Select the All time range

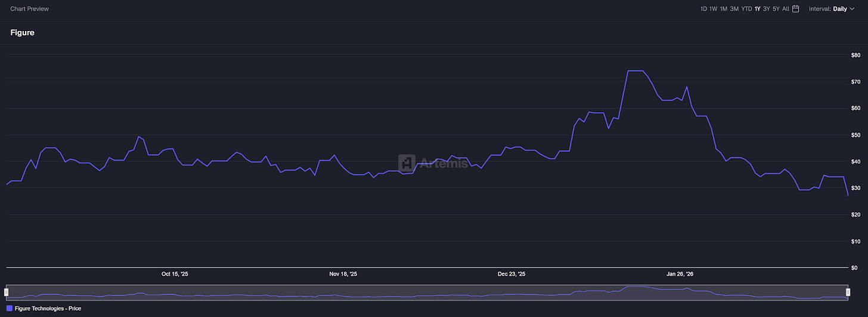(786, 9)
